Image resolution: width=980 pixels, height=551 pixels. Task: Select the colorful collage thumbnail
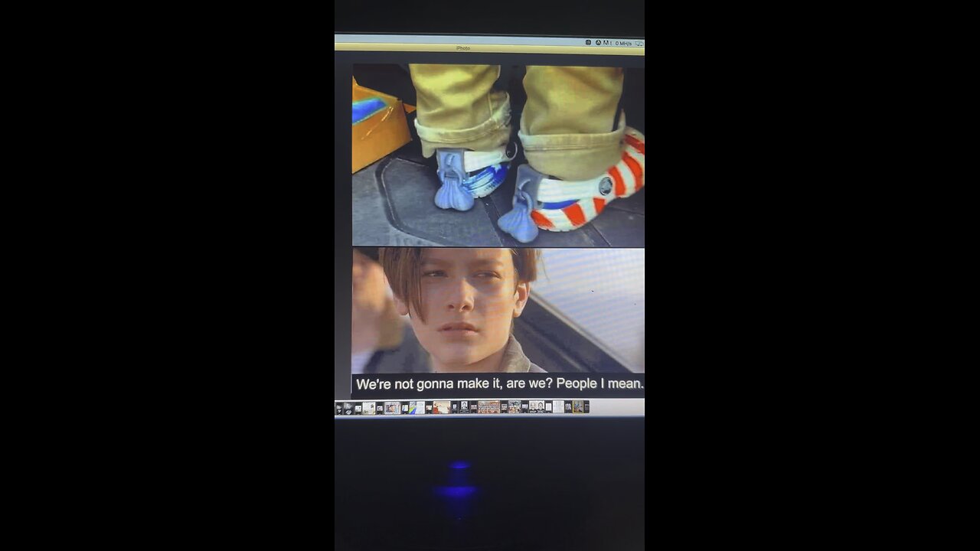pyautogui.click(x=514, y=407)
